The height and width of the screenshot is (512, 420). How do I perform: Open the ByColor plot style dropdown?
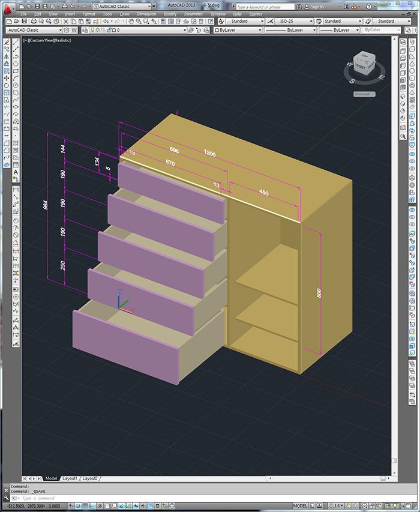tap(381, 30)
